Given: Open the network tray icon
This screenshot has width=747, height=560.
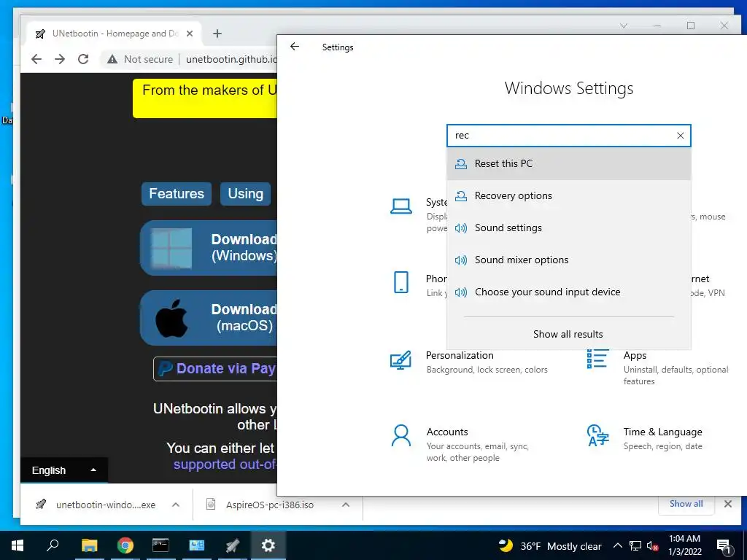Looking at the screenshot, I should coord(635,545).
